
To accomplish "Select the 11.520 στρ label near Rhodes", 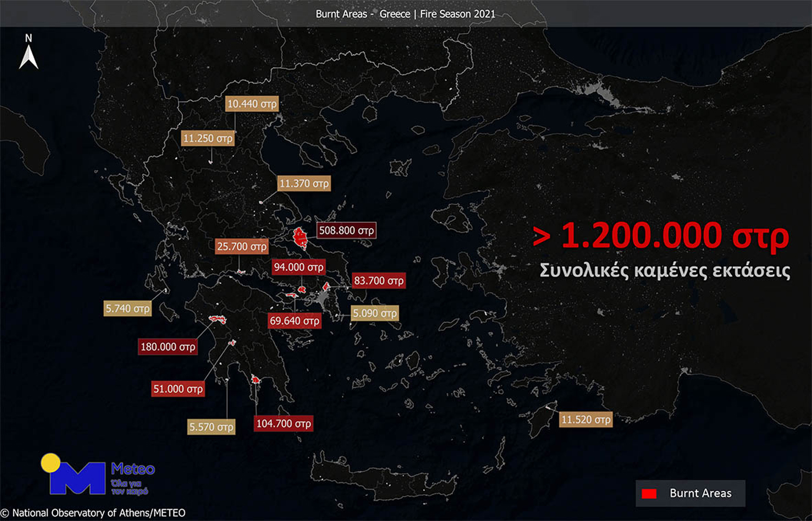I will (586, 419).
